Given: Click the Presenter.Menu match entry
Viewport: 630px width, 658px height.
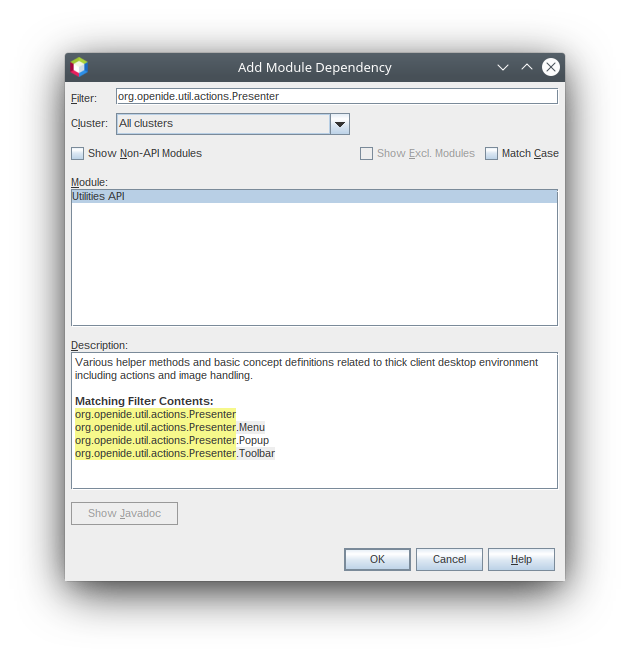Looking at the screenshot, I should point(170,427).
